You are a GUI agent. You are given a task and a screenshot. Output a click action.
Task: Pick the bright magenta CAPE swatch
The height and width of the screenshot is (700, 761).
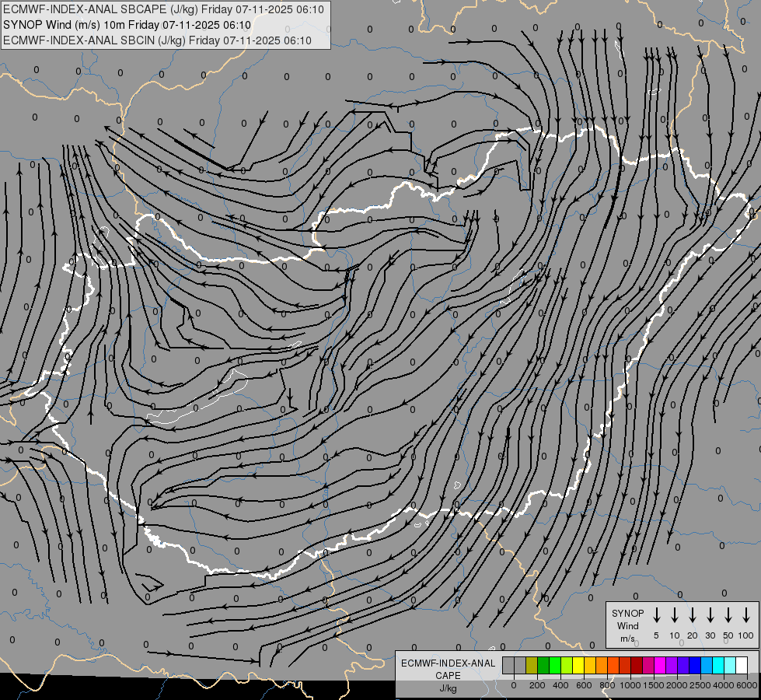660,665
